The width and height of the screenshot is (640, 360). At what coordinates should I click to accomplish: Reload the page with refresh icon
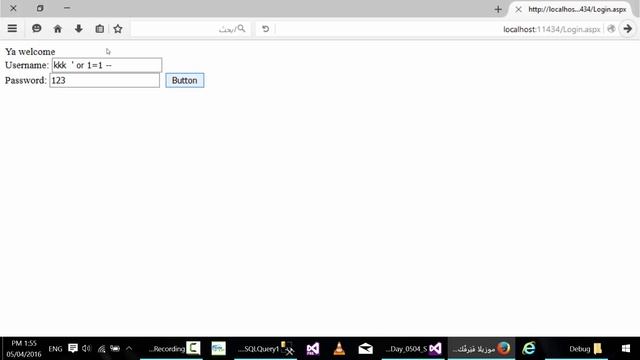265,29
